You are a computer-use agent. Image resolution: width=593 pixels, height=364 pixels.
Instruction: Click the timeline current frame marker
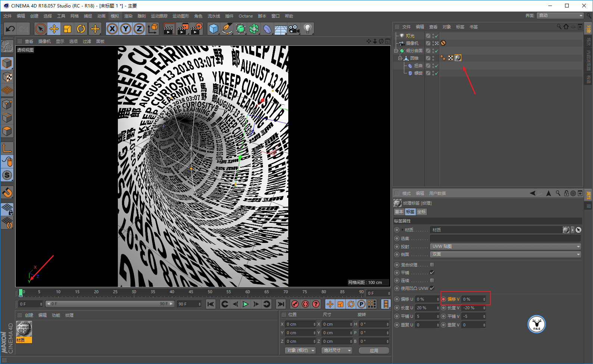click(21, 292)
